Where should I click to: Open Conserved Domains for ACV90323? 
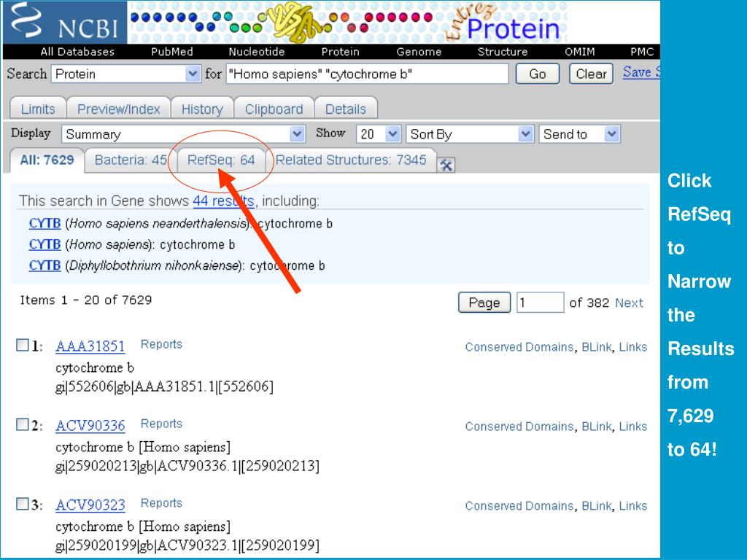pos(519,506)
